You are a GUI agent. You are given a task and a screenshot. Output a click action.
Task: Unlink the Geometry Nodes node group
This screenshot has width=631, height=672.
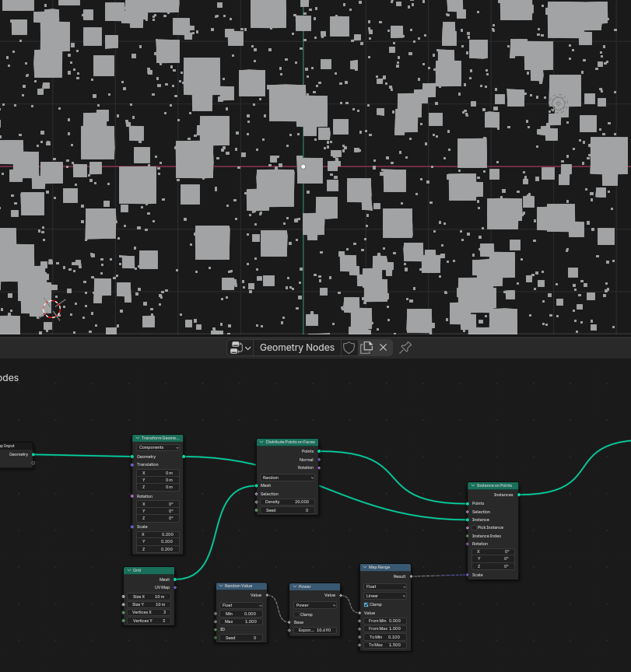(384, 348)
